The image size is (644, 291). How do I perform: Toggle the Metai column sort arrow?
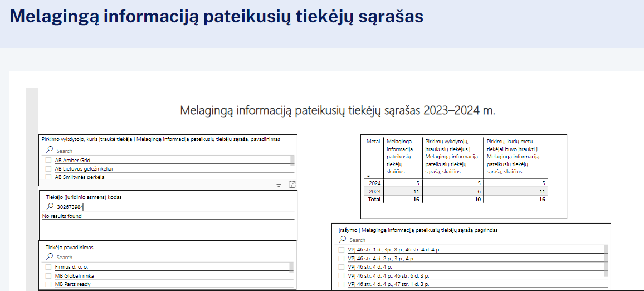tap(368, 176)
